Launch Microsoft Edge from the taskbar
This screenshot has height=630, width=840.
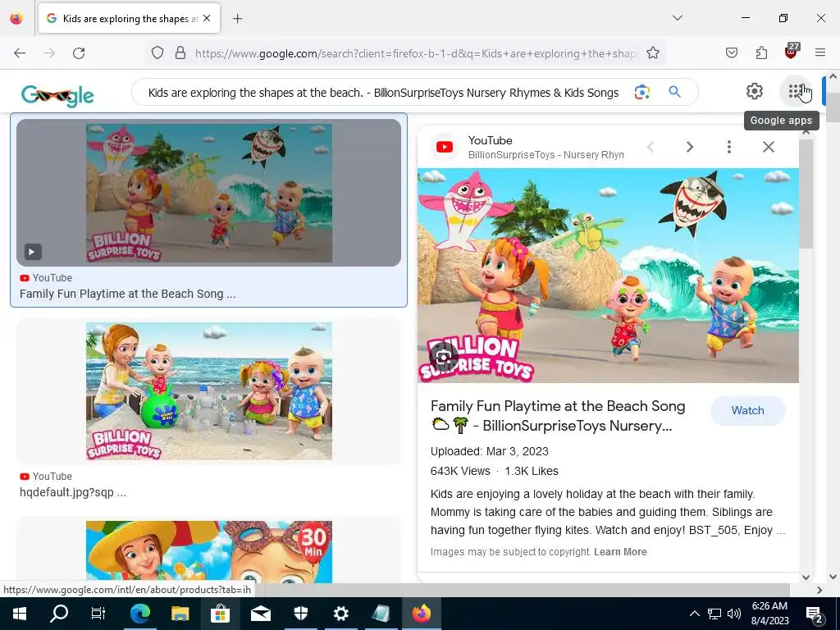(139, 614)
